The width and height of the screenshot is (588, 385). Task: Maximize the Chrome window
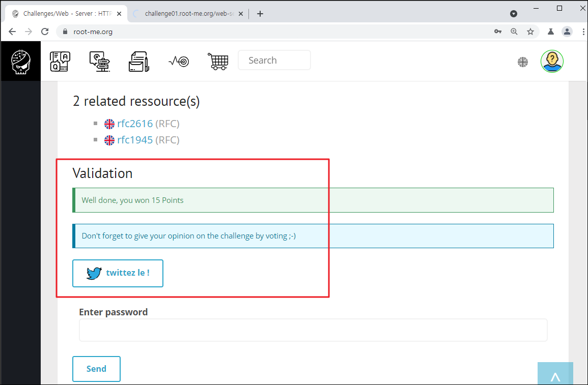[x=559, y=8]
